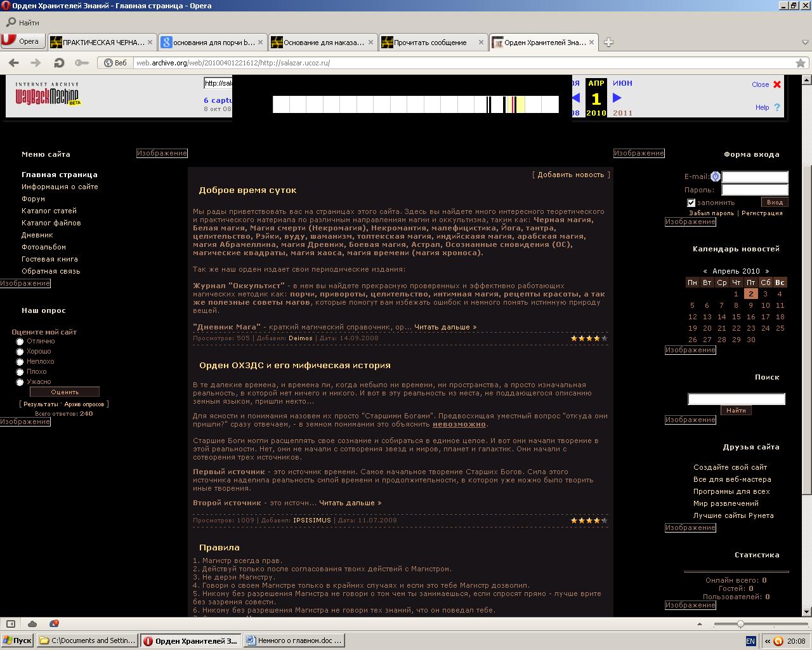This screenshot has height=650, width=812.
Task: Select the 'Ужасно' poll option
Action: point(20,382)
